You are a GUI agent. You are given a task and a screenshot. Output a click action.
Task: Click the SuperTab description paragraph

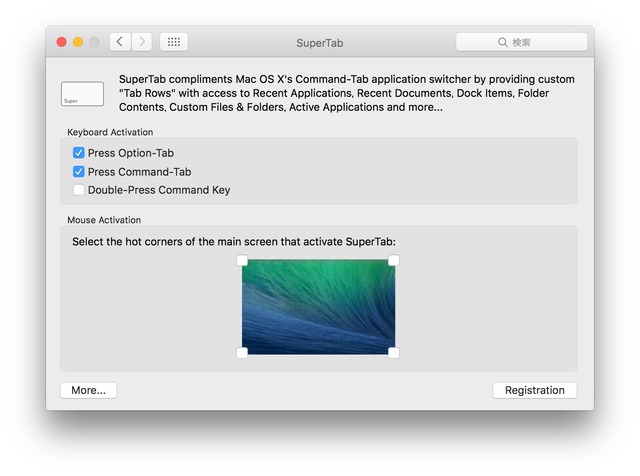347,93
